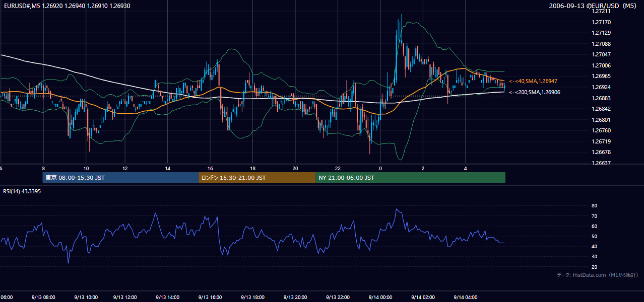Click price axis value 1.26637
The image size is (644, 302).
pyautogui.click(x=602, y=163)
